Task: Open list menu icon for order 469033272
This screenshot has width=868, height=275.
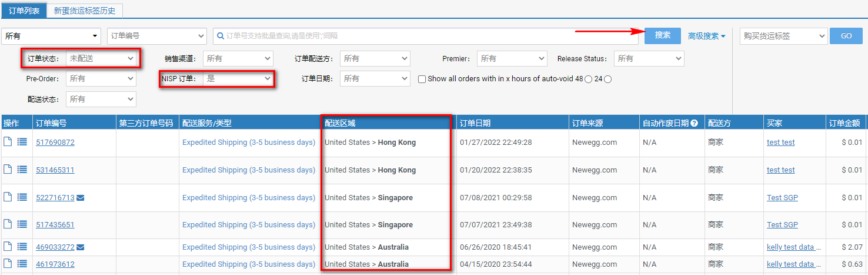Action: pyautogui.click(x=22, y=247)
